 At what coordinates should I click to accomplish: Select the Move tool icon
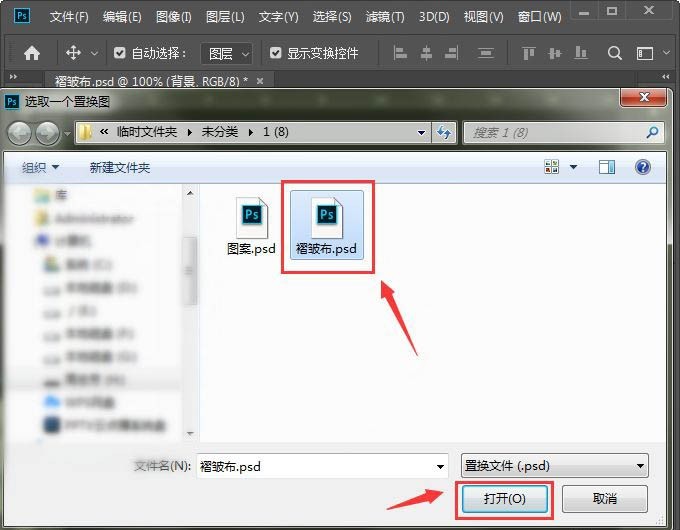point(73,53)
